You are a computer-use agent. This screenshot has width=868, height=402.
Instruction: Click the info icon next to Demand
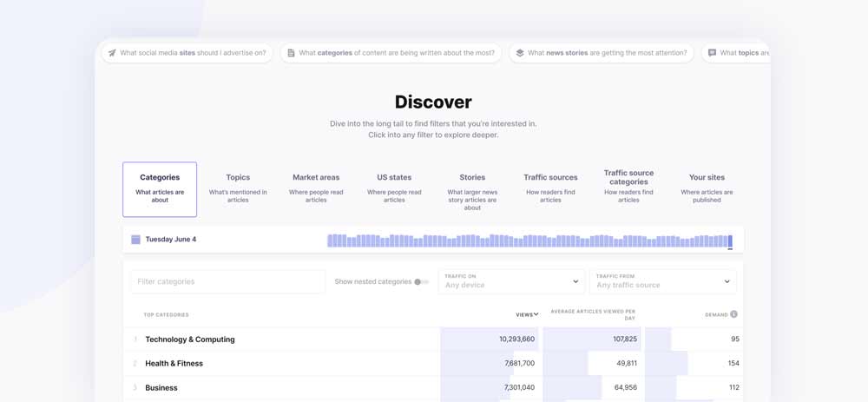point(733,314)
